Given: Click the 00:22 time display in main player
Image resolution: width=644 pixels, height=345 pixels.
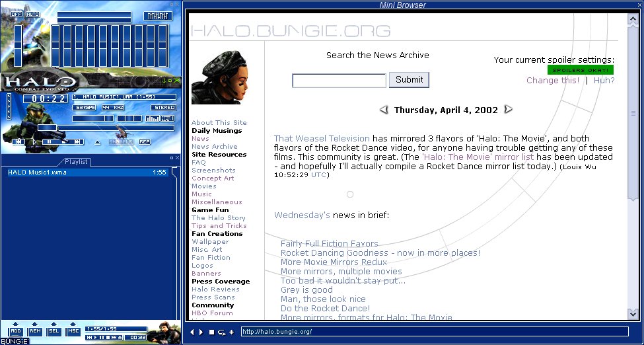Looking at the screenshot, I should 45,98.
